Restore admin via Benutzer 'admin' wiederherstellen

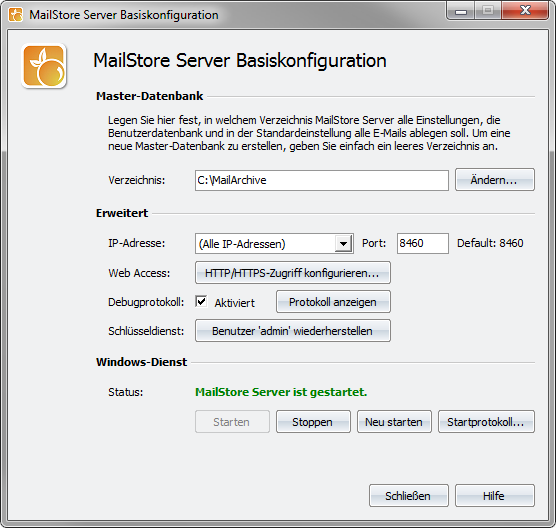pyautogui.click(x=293, y=330)
